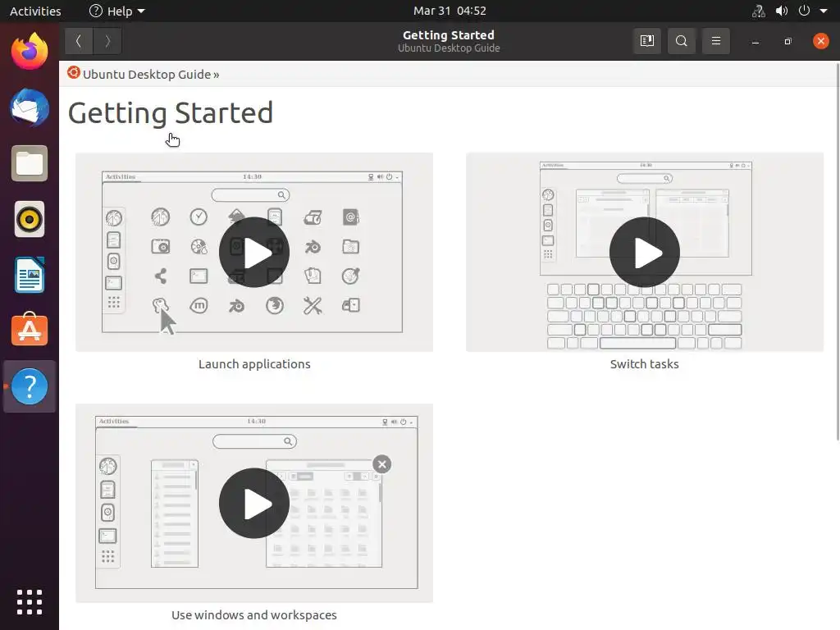Maximize the Help window
Image resolution: width=840 pixels, height=630 pixels.
coord(787,41)
